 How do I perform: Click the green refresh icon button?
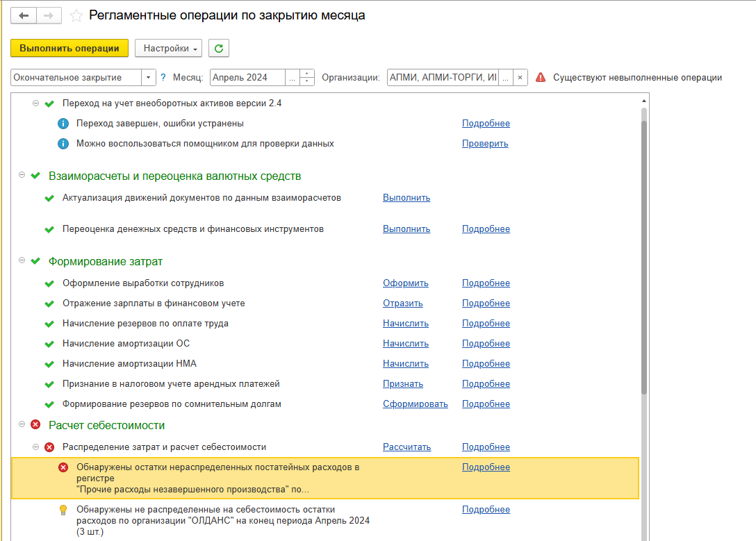point(219,48)
